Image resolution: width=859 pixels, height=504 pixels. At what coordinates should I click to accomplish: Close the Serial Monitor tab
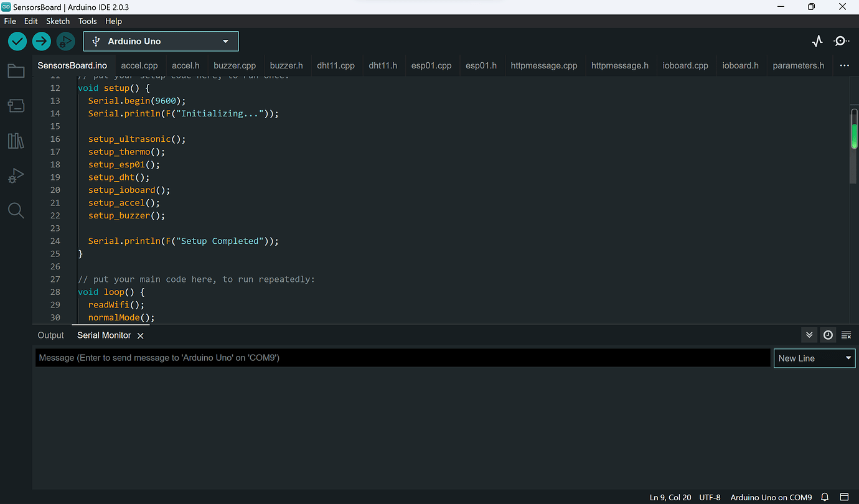[x=140, y=335]
